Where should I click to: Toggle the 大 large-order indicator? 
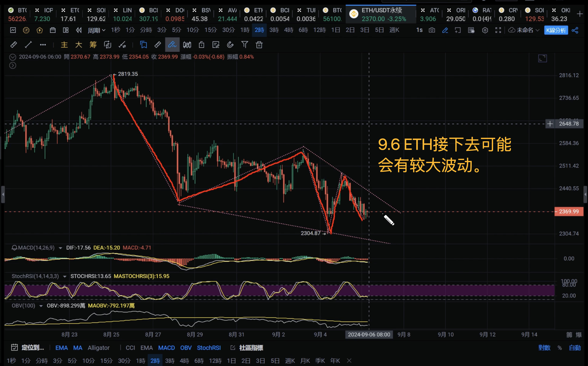(79, 44)
